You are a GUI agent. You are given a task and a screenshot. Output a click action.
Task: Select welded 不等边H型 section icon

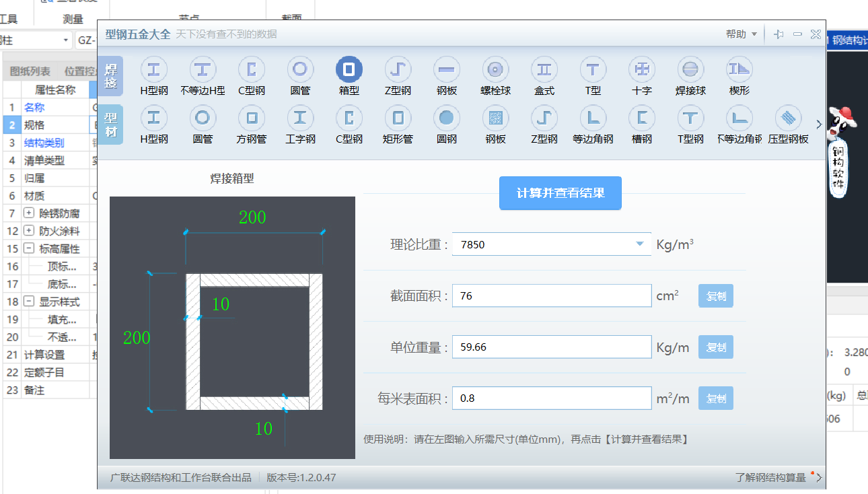click(x=203, y=69)
